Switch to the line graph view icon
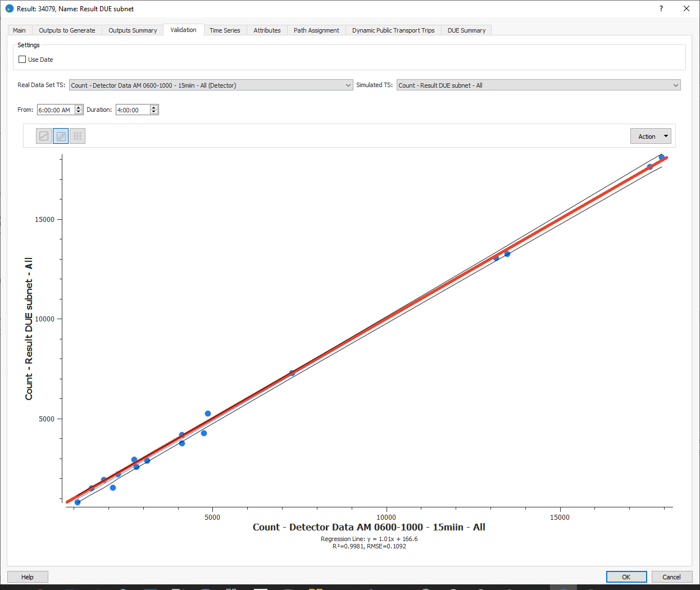 point(44,136)
